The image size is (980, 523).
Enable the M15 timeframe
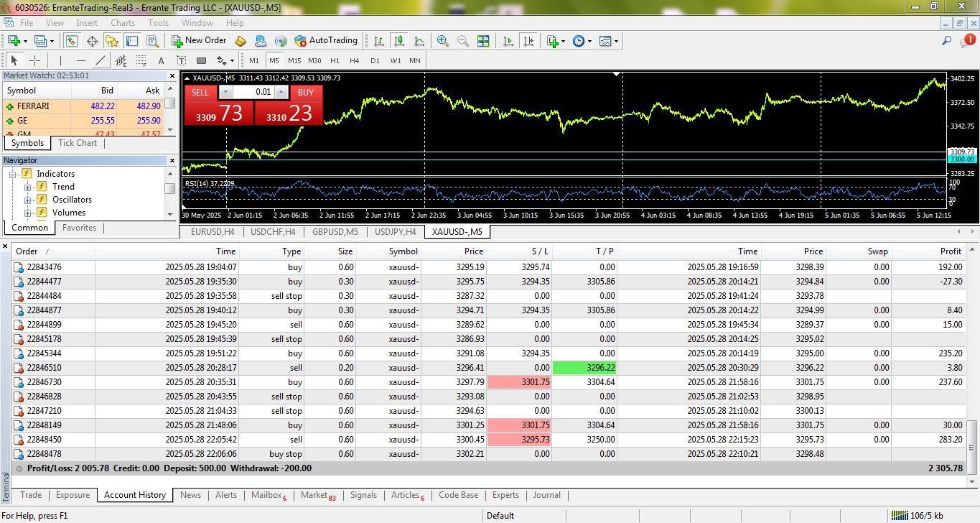pos(294,60)
